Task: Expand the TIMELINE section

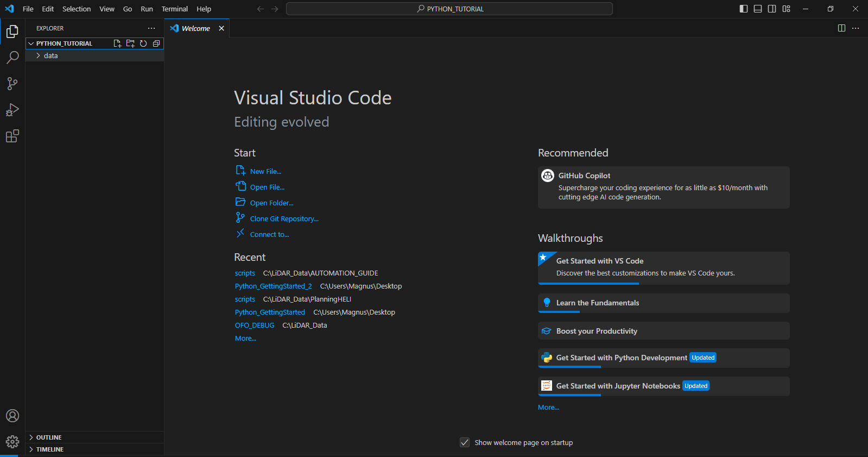Action: [x=94, y=449]
